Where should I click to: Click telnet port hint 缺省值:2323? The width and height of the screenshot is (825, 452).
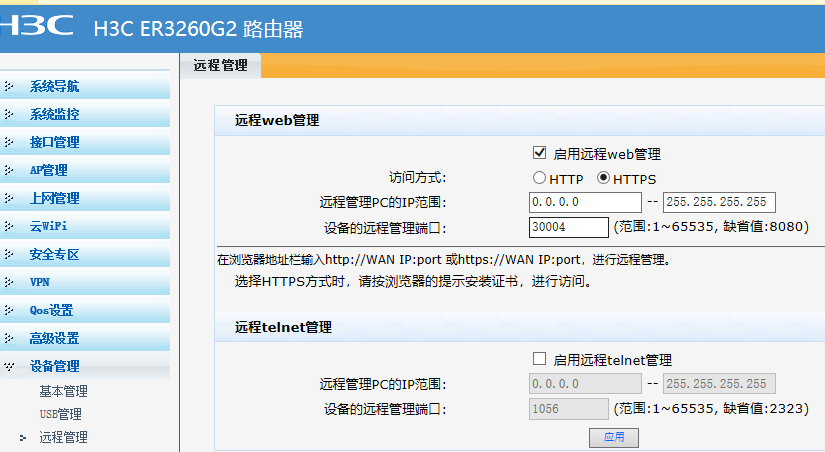tap(763, 409)
